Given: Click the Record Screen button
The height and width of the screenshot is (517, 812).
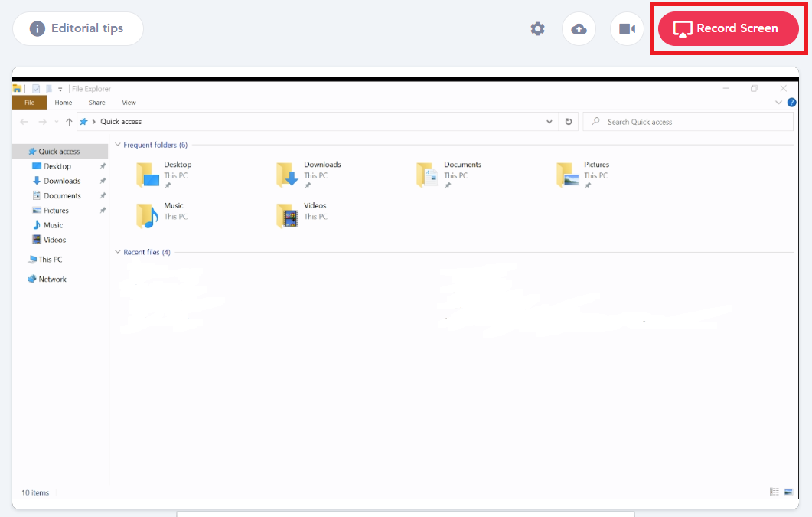Looking at the screenshot, I should [728, 28].
